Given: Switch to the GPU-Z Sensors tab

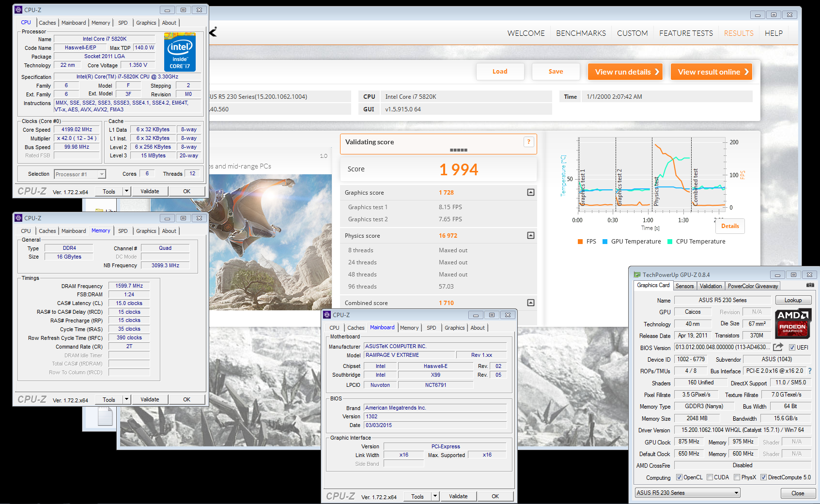Looking at the screenshot, I should point(684,286).
